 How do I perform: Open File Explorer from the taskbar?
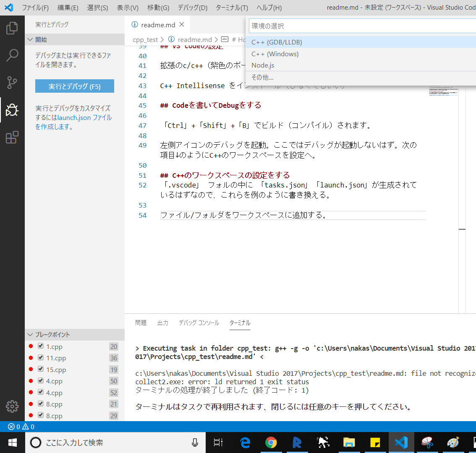[349, 443]
